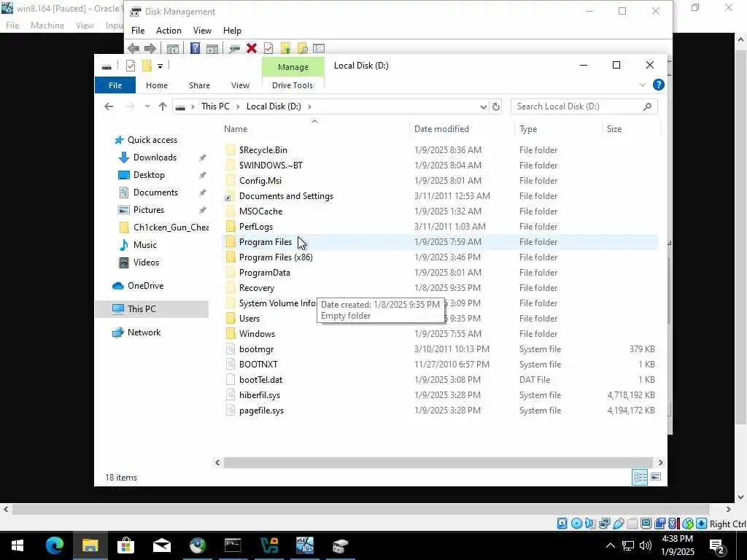Image resolution: width=747 pixels, height=560 pixels.
Task: Switch to the Share ribbon tab
Action: 199,85
